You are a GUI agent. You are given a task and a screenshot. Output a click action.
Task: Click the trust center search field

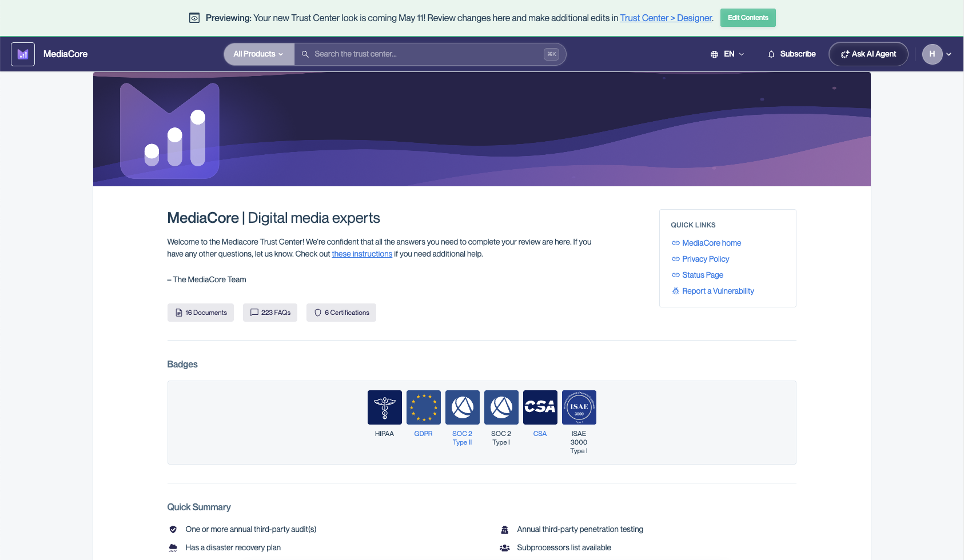429,54
